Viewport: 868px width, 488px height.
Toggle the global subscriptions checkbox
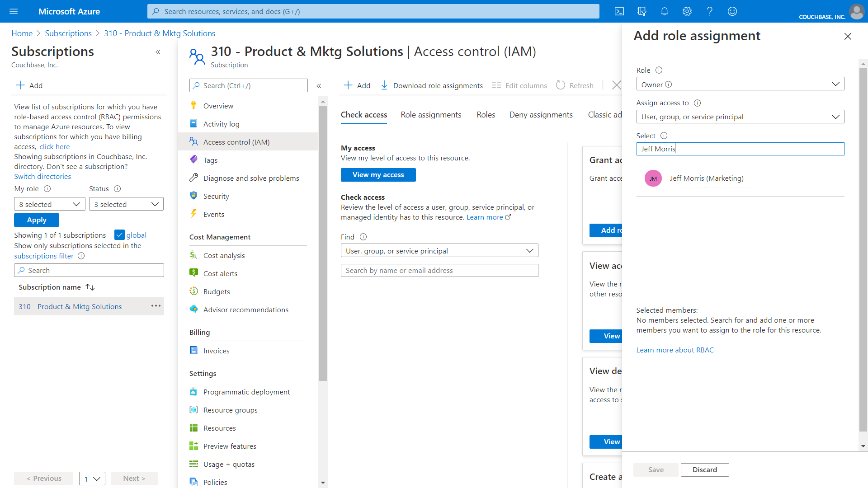click(x=120, y=235)
